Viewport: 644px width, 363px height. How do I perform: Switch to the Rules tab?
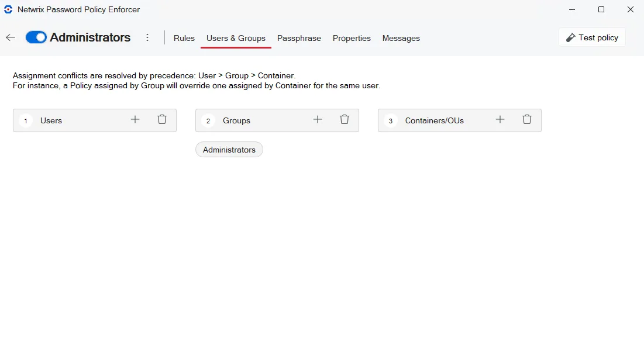click(184, 38)
